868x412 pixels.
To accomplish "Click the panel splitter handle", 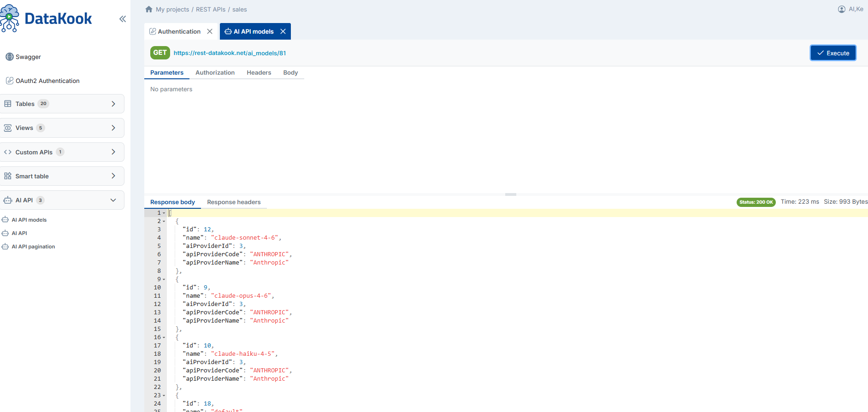I will tap(511, 194).
